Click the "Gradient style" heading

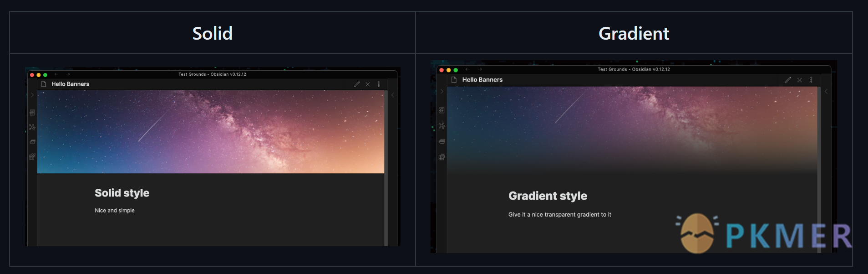[548, 196]
